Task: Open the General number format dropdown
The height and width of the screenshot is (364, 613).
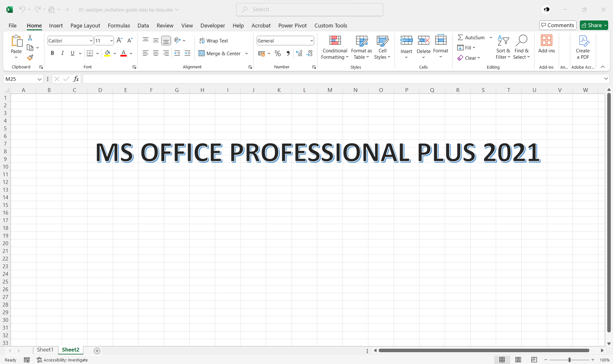Action: 311,41
